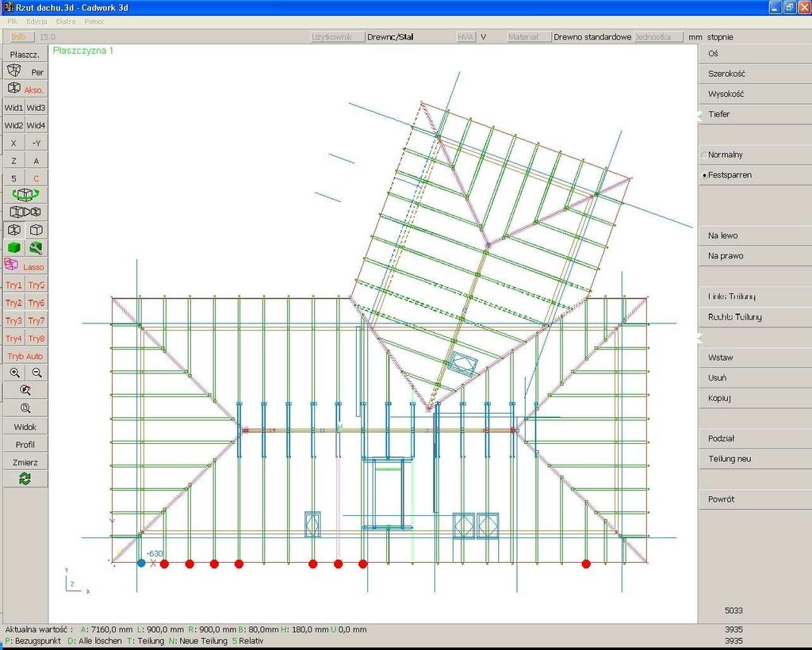
Task: Click the X axis view button
Action: pyautogui.click(x=14, y=143)
